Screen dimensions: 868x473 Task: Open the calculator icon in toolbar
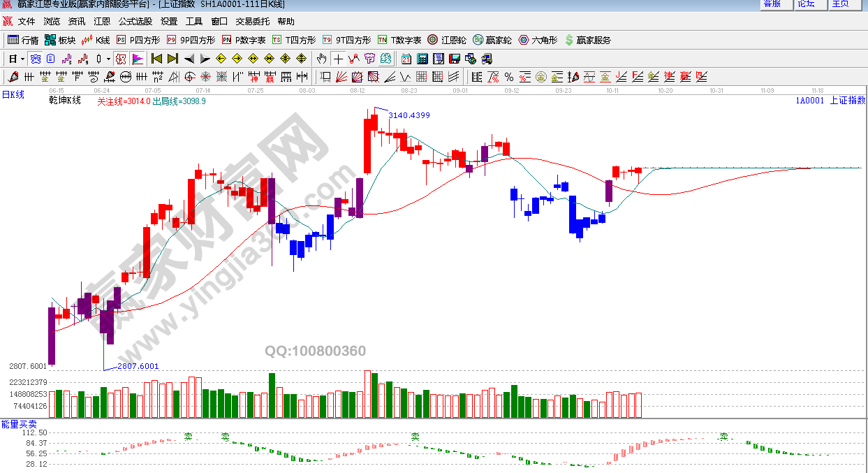423,59
